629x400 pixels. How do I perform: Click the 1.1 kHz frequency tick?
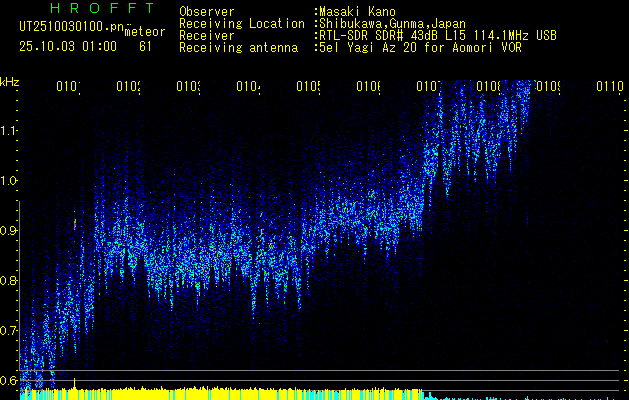[x=9, y=131]
